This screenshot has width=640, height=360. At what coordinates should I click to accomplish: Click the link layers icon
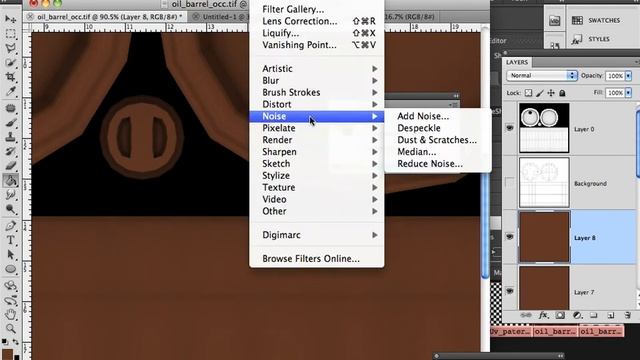coord(526,316)
